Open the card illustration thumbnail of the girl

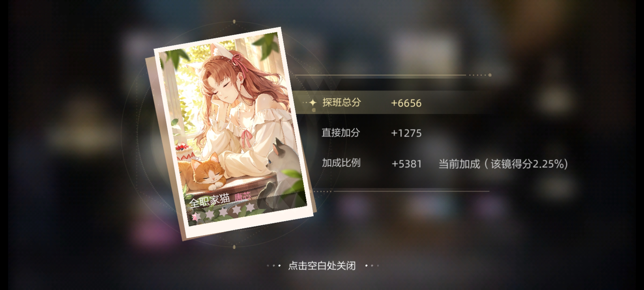pyautogui.click(x=233, y=129)
